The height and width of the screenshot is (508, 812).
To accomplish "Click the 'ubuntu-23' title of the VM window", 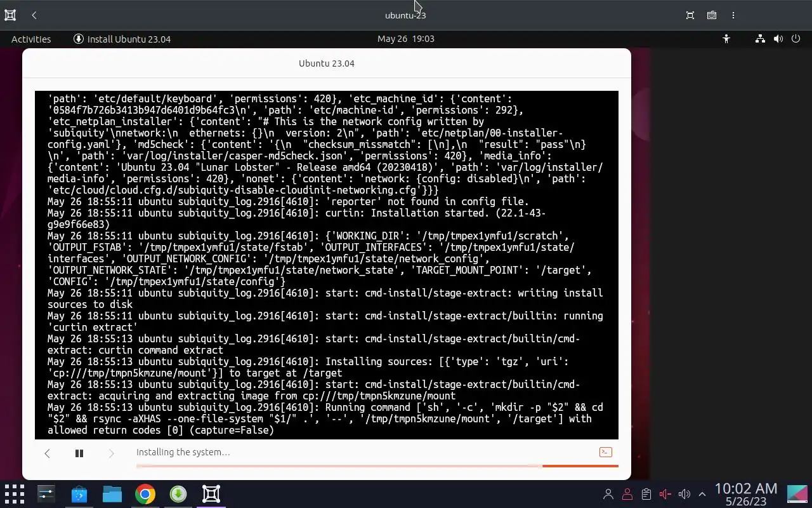I will (405, 15).
